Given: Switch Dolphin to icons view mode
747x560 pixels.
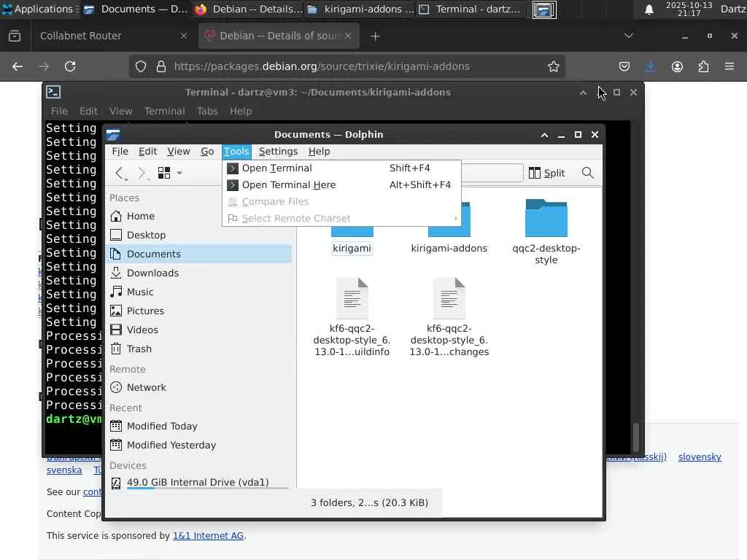Looking at the screenshot, I should click(164, 173).
